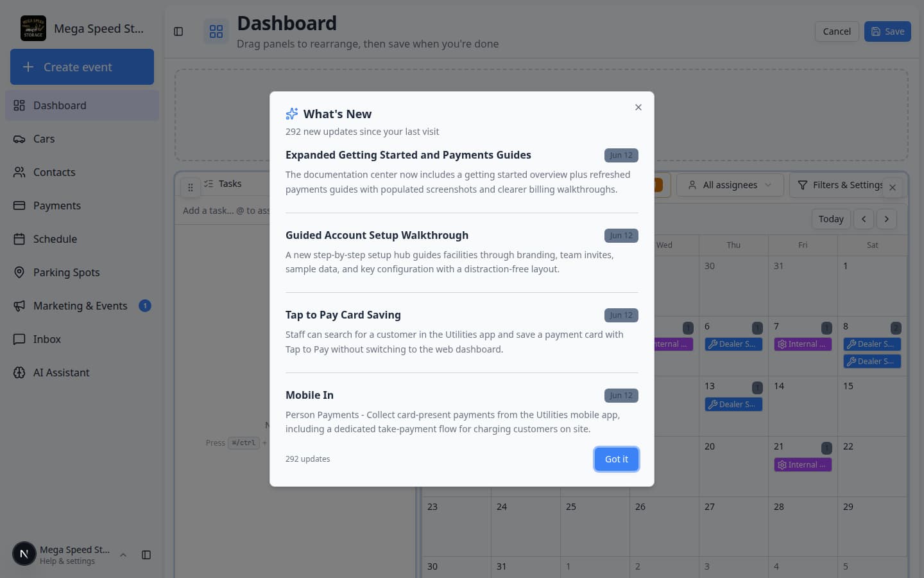Click the Payments card icon
The width and height of the screenshot is (924, 578).
[x=19, y=206]
